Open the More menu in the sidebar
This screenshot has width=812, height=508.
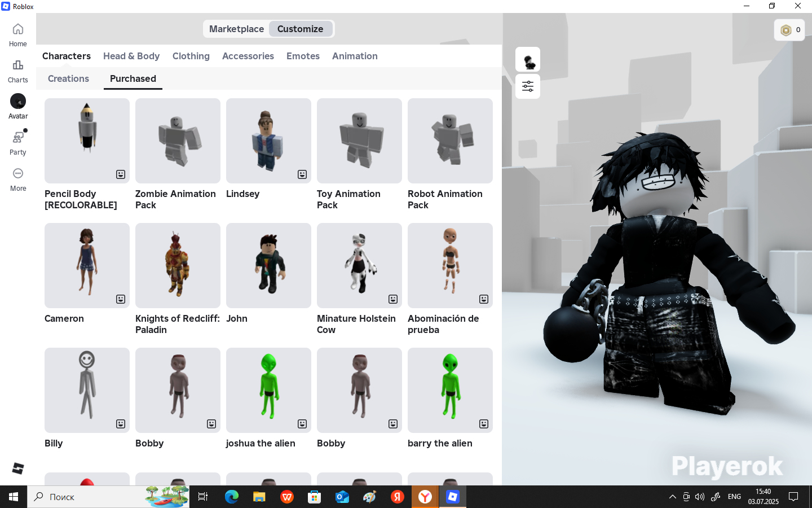click(x=18, y=179)
